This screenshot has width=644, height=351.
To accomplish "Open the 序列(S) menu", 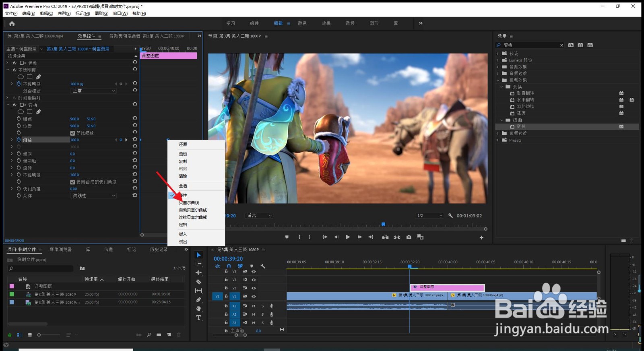I will tap(64, 13).
